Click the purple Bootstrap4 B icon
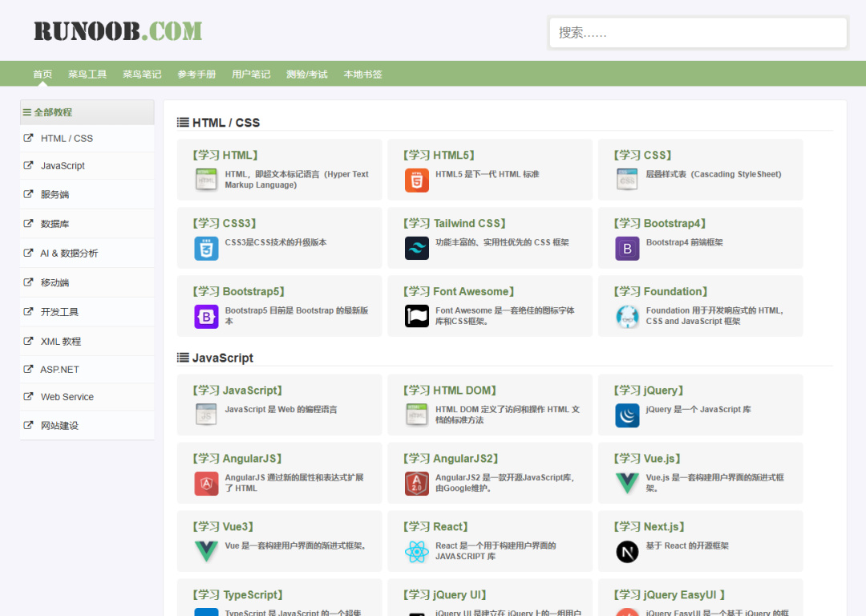 [627, 248]
